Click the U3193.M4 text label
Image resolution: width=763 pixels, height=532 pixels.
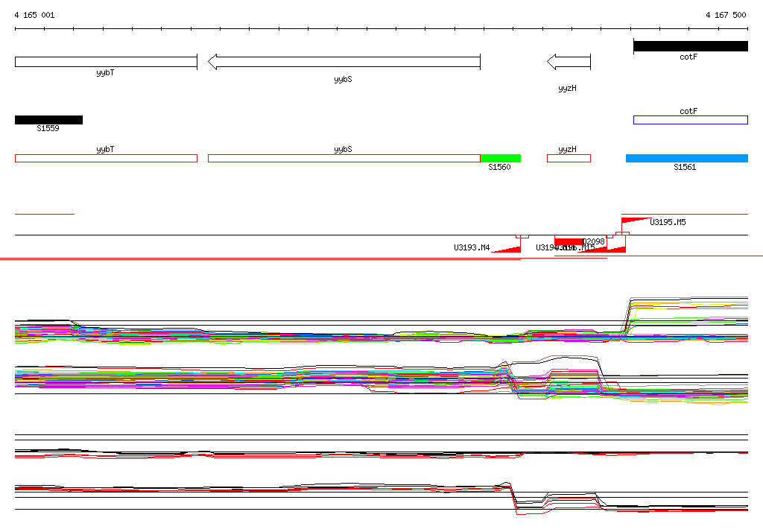(x=472, y=247)
